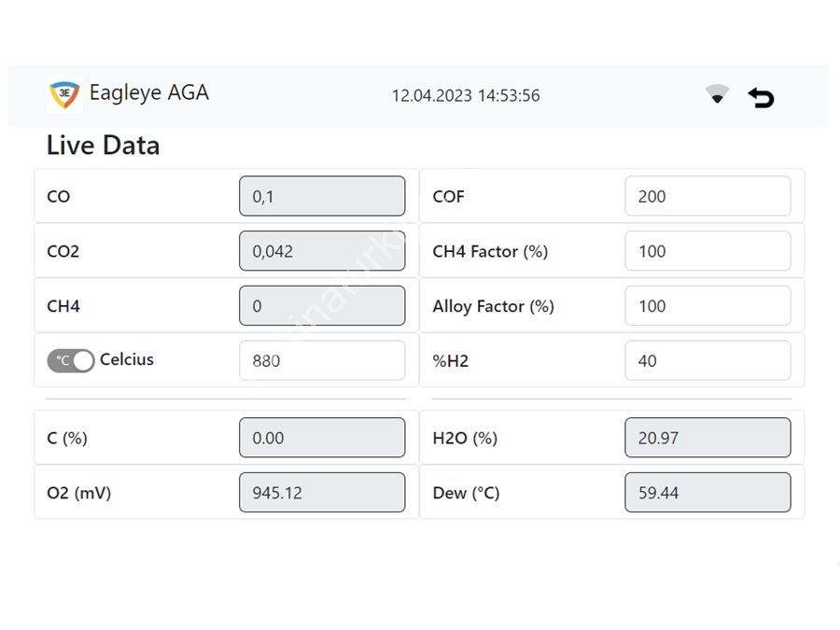
Task: Click the Celcius label text
Action: tap(127, 359)
